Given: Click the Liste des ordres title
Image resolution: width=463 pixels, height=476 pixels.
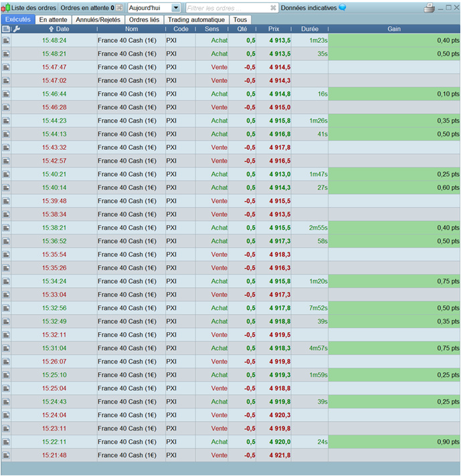Looking at the screenshot, I should click(33, 8).
